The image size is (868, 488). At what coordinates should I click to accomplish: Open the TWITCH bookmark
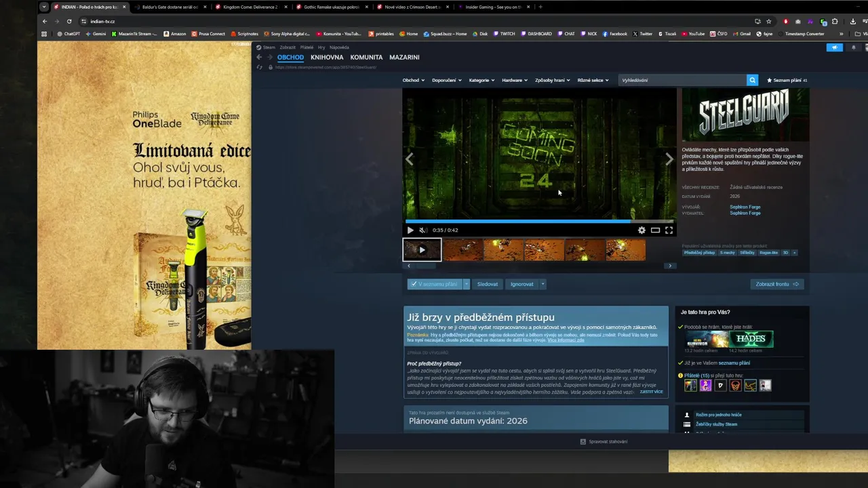pyautogui.click(x=504, y=33)
